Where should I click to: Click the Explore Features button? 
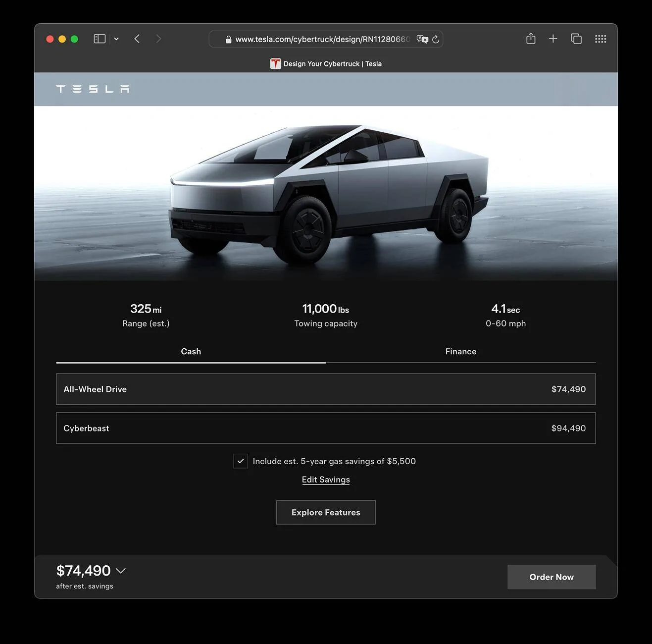326,512
